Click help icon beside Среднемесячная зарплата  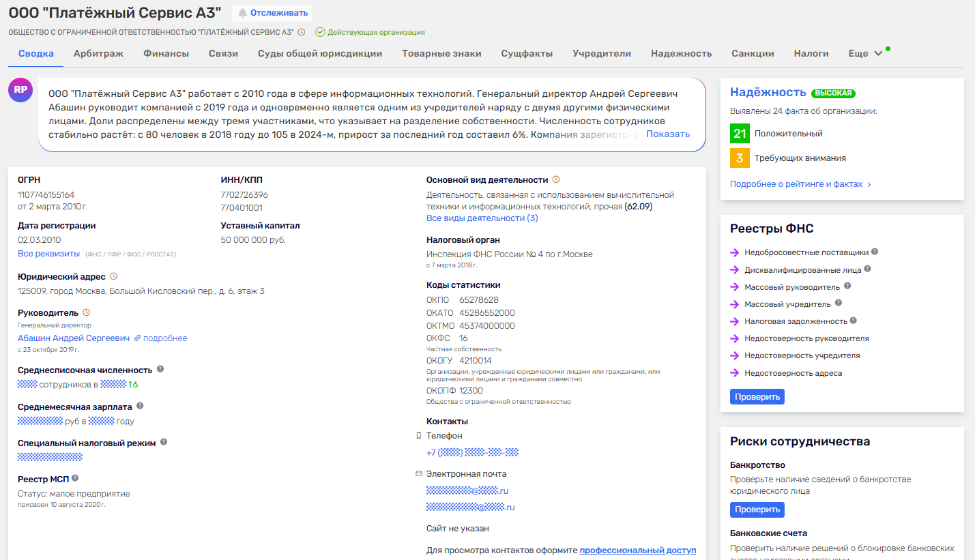pos(140,406)
